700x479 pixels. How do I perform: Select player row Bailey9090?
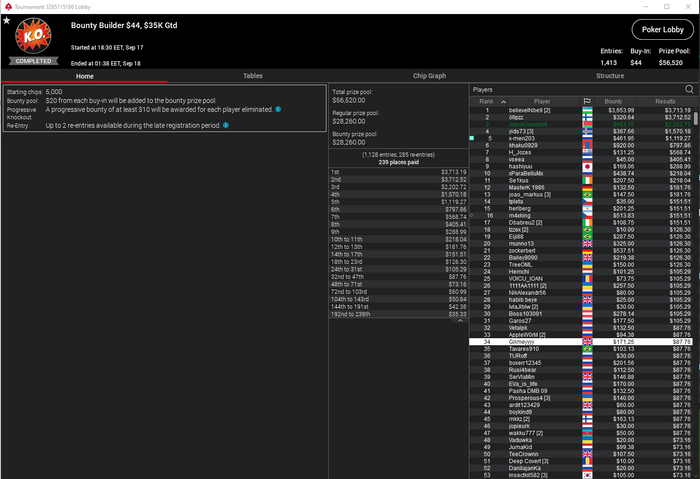[x=581, y=258]
